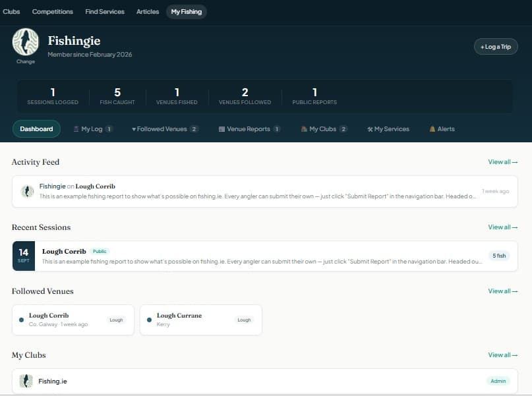Select the My Services wrench icon
This screenshot has height=396, width=532.
point(369,129)
